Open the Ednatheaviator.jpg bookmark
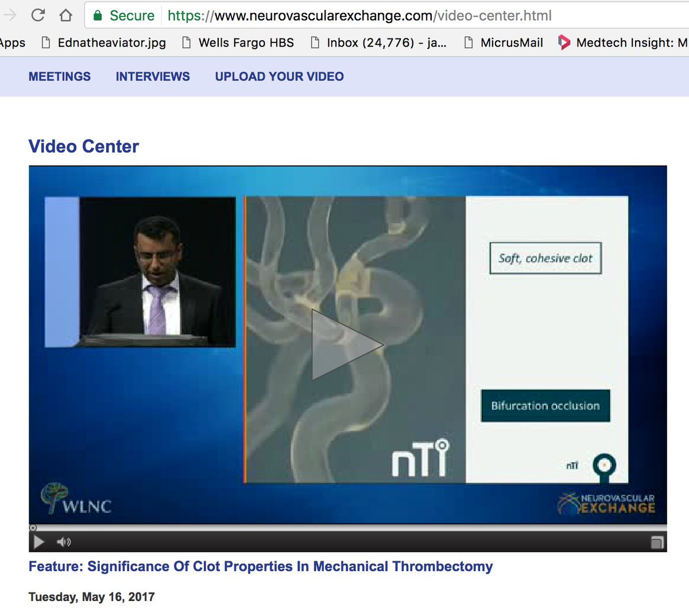 tap(104, 42)
